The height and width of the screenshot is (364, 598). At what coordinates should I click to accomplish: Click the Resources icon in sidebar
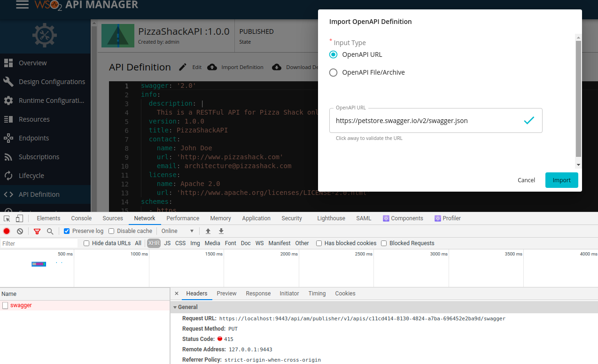tap(8, 119)
